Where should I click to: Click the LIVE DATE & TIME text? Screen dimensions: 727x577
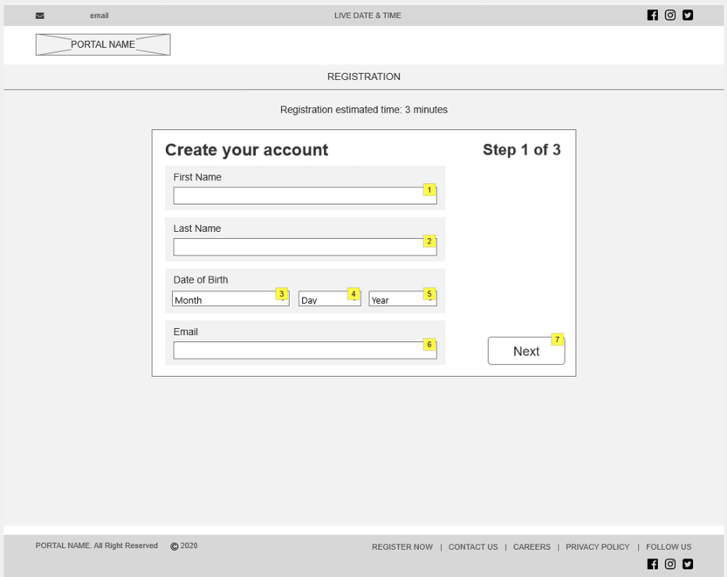click(x=368, y=15)
